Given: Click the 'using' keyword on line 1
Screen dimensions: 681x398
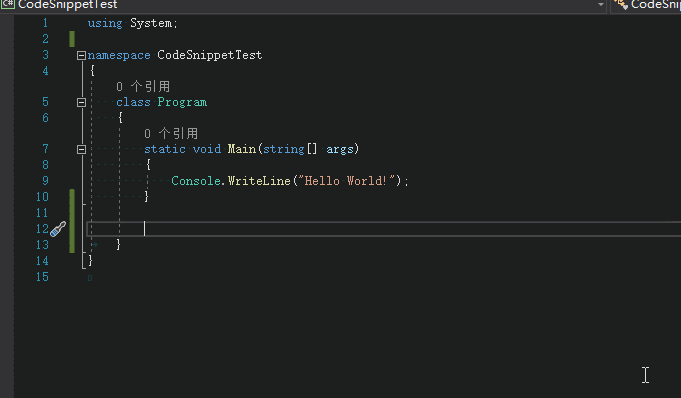Looking at the screenshot, I should [105, 23].
